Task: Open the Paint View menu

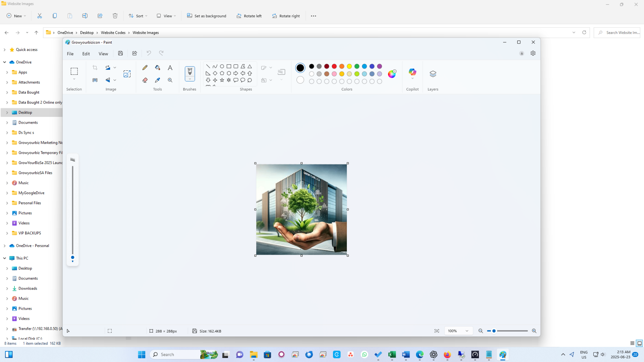Action: click(x=103, y=54)
